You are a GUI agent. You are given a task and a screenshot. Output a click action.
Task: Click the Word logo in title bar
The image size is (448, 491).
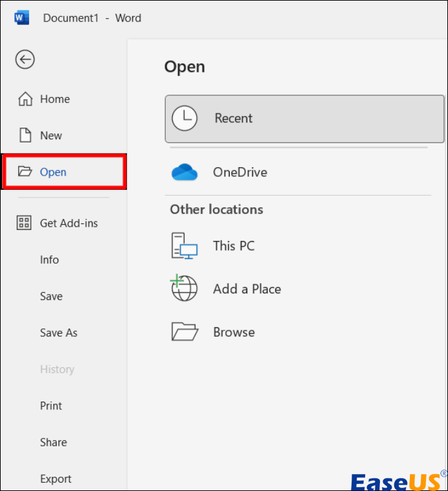[22, 17]
